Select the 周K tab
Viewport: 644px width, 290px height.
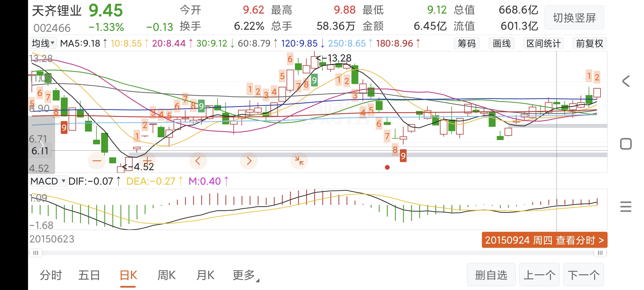point(166,275)
